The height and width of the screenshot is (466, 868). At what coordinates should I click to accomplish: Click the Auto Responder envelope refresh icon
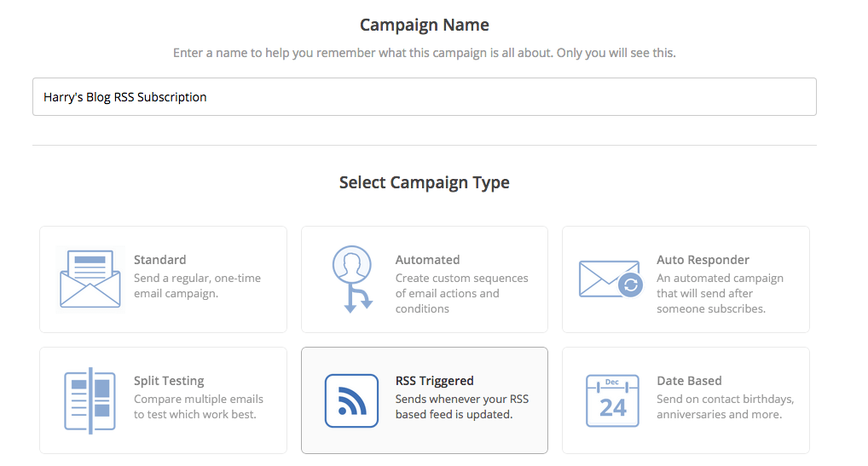point(611,279)
